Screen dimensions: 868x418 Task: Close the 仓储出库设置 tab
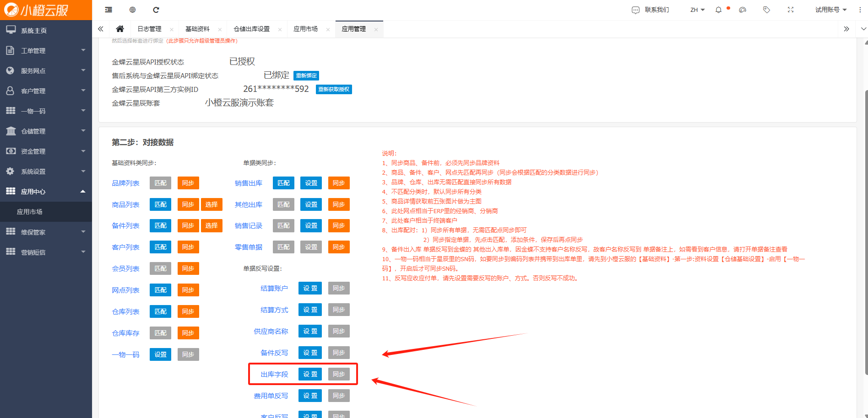280,29
